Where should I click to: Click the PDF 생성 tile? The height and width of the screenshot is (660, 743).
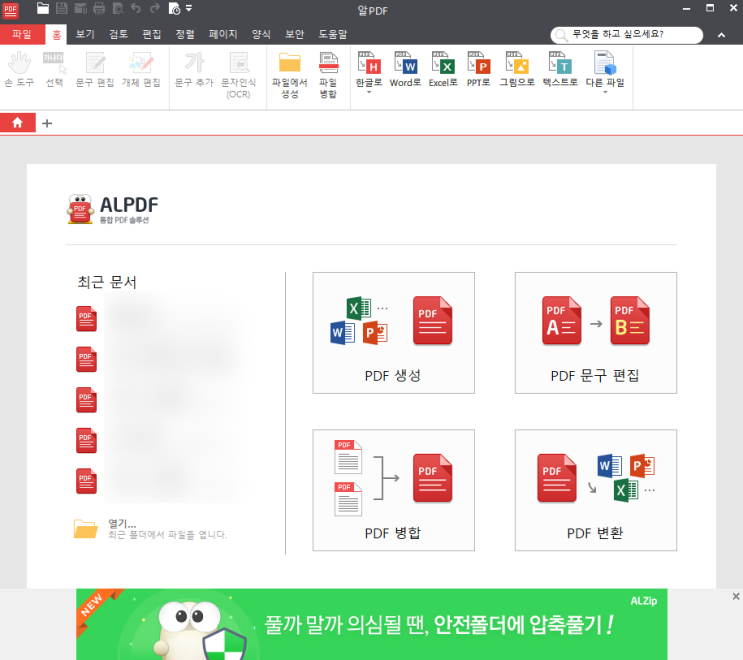pyautogui.click(x=393, y=332)
